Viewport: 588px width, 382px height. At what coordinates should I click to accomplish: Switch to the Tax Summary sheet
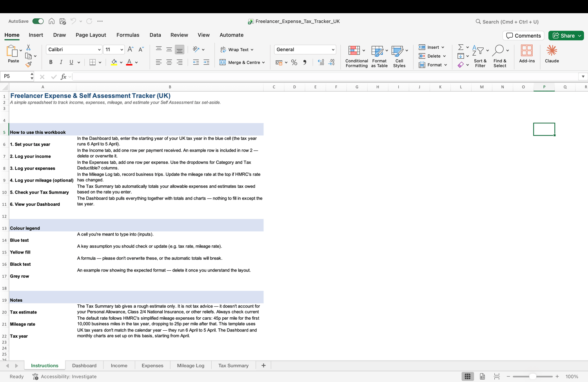[x=234, y=366]
